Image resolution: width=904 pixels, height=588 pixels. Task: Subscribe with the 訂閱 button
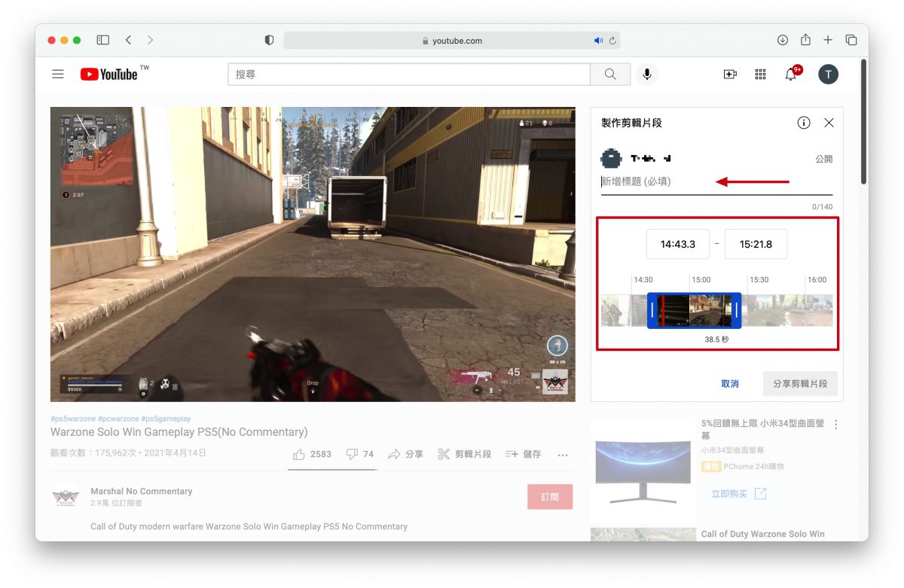pyautogui.click(x=550, y=497)
